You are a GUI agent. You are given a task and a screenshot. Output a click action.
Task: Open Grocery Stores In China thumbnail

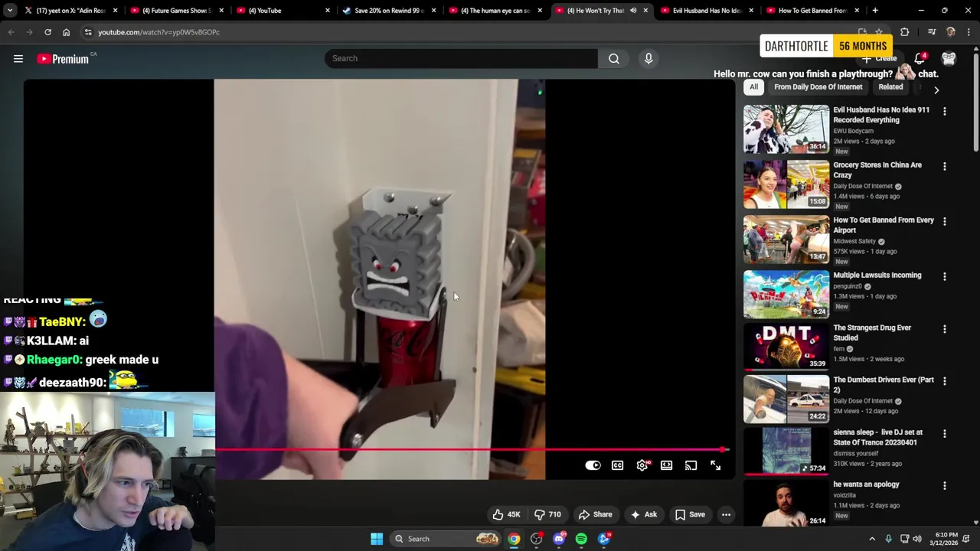[786, 184]
